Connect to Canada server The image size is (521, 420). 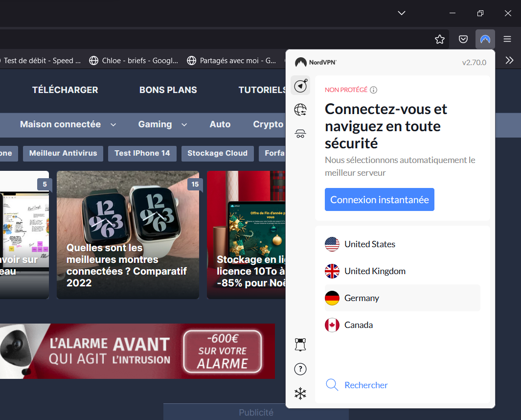point(403,325)
